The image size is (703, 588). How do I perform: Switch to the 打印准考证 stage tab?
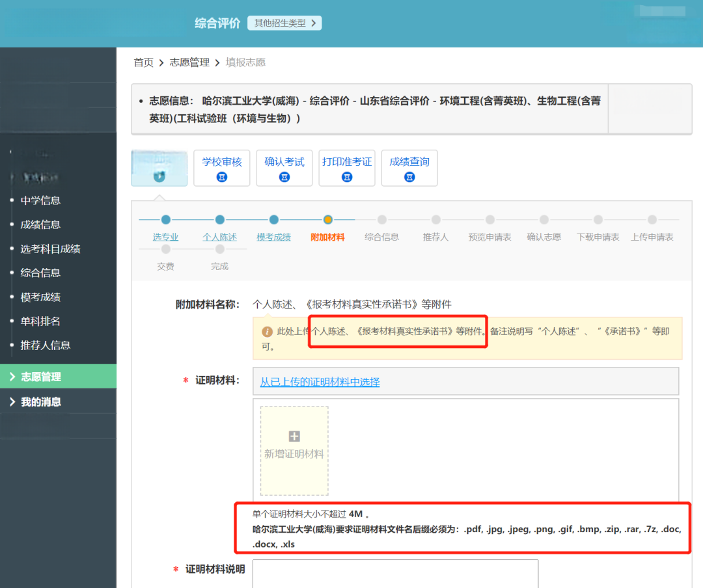click(347, 168)
